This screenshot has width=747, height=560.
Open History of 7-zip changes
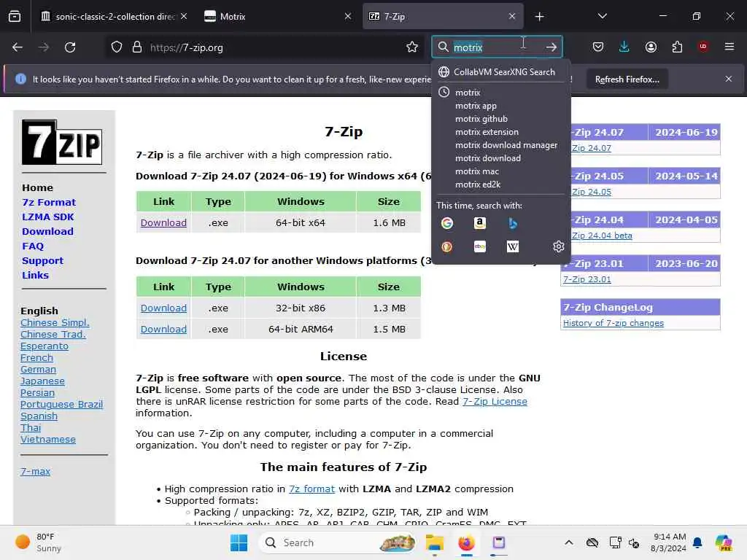click(613, 323)
